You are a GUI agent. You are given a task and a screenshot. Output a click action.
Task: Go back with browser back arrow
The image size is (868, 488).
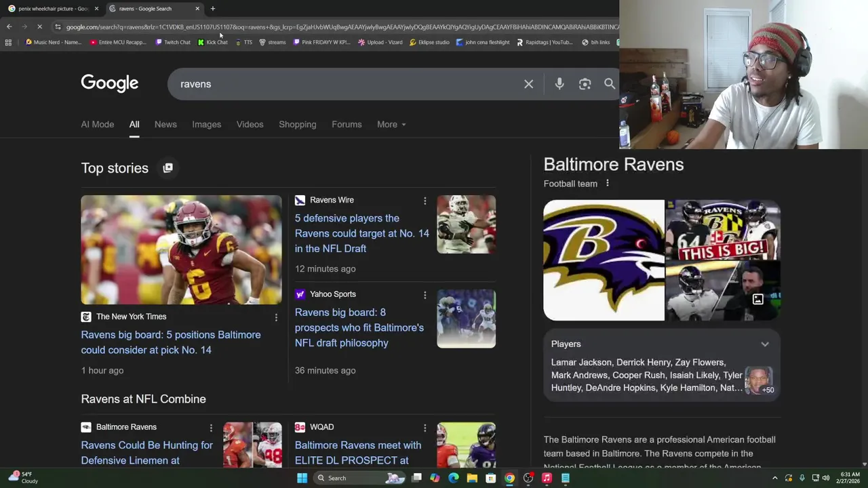9,26
